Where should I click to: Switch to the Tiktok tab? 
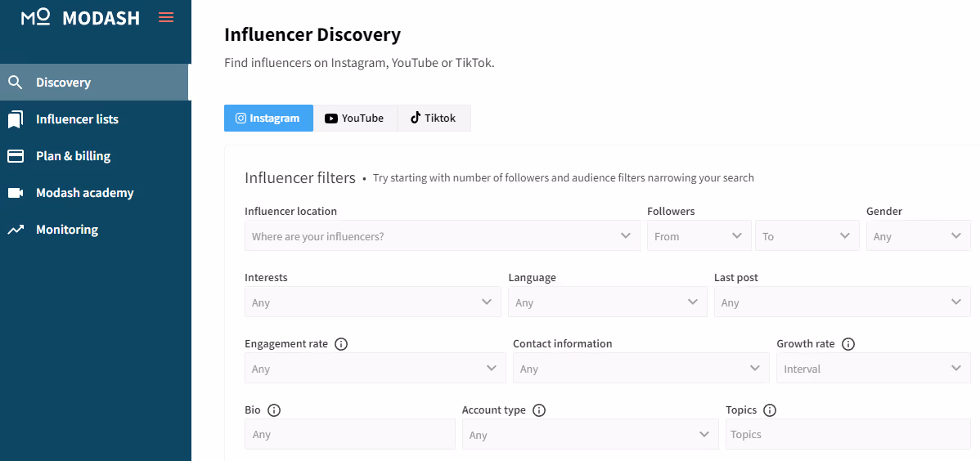point(434,118)
